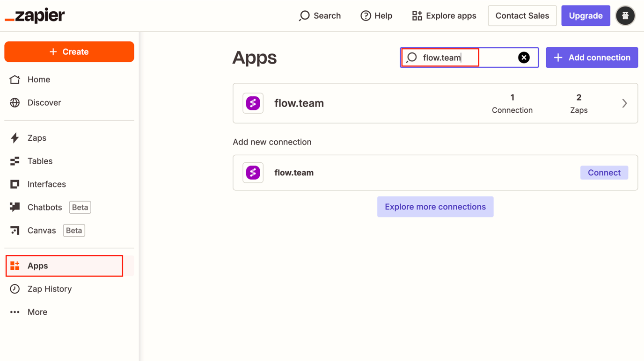Screen dimensions: 644x361
Task: Click Explore more connections
Action: (435, 206)
